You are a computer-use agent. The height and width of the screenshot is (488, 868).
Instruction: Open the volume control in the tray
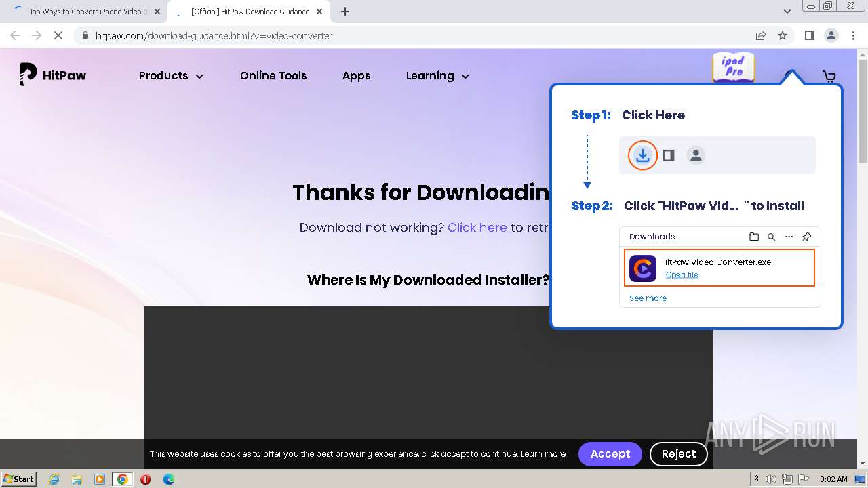(x=771, y=479)
